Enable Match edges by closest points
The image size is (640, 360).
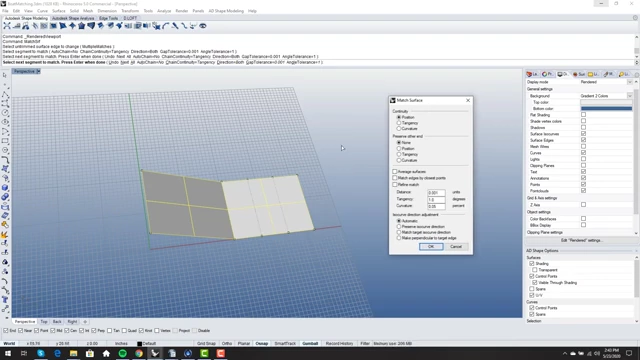pyautogui.click(x=395, y=178)
